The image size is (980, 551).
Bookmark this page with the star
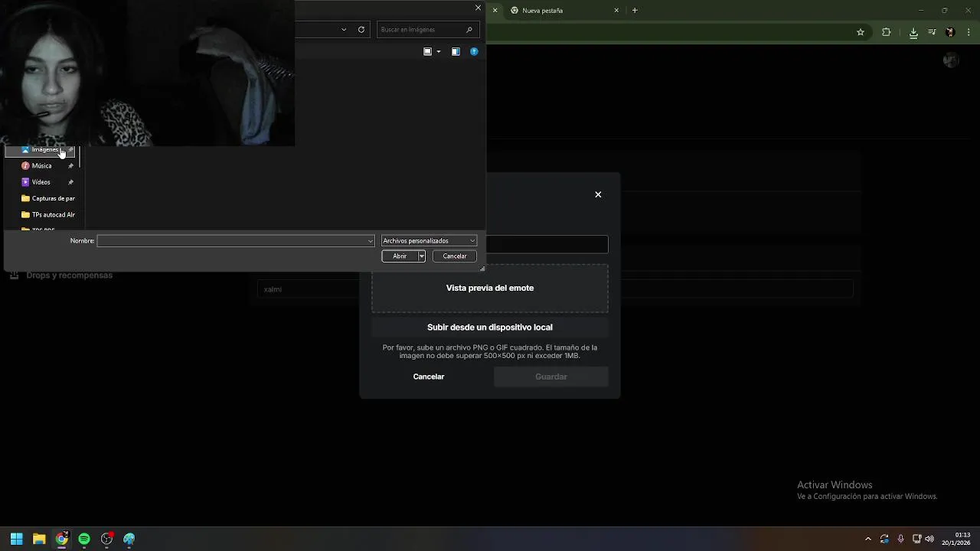[x=861, y=32]
